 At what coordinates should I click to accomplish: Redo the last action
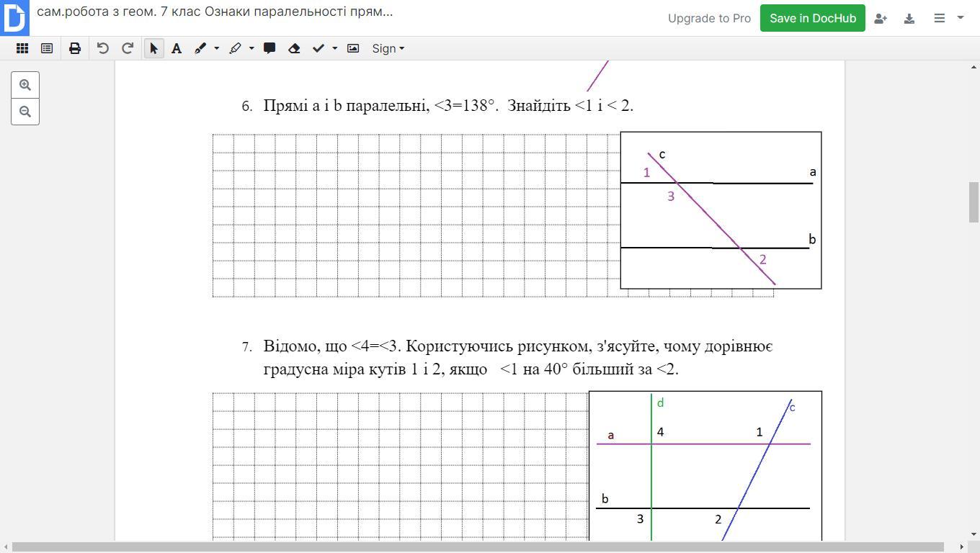(128, 48)
